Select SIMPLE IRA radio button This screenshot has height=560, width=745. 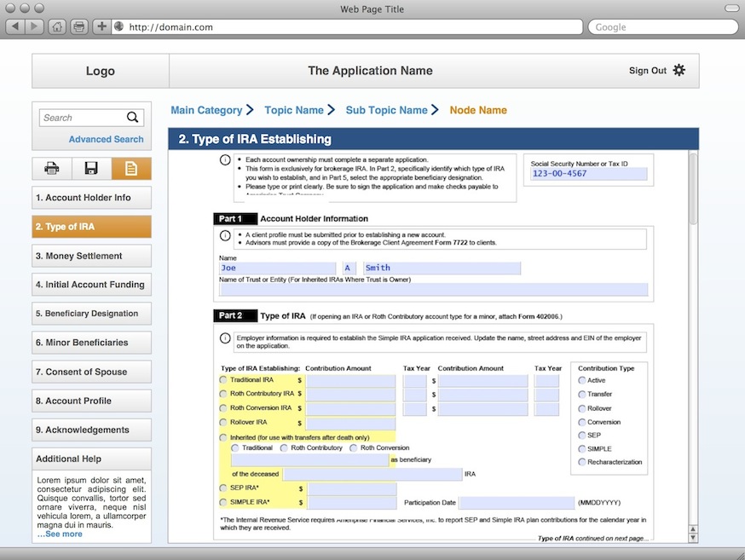[223, 502]
